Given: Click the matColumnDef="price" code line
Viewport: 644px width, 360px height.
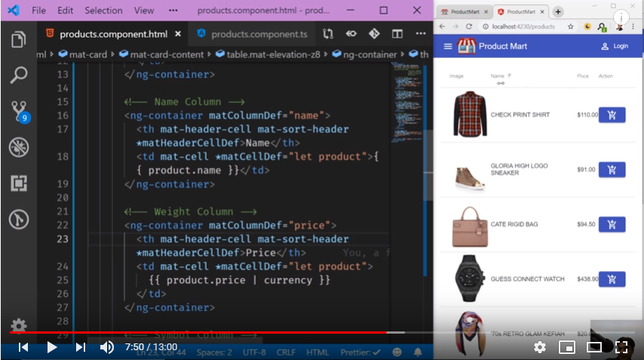Looking at the screenshot, I should pos(231,225).
